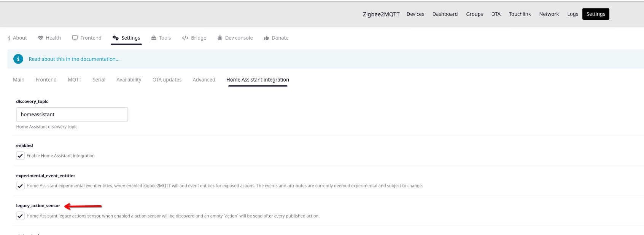Click the discovery_topic input field
This screenshot has height=235, width=644.
click(x=72, y=114)
